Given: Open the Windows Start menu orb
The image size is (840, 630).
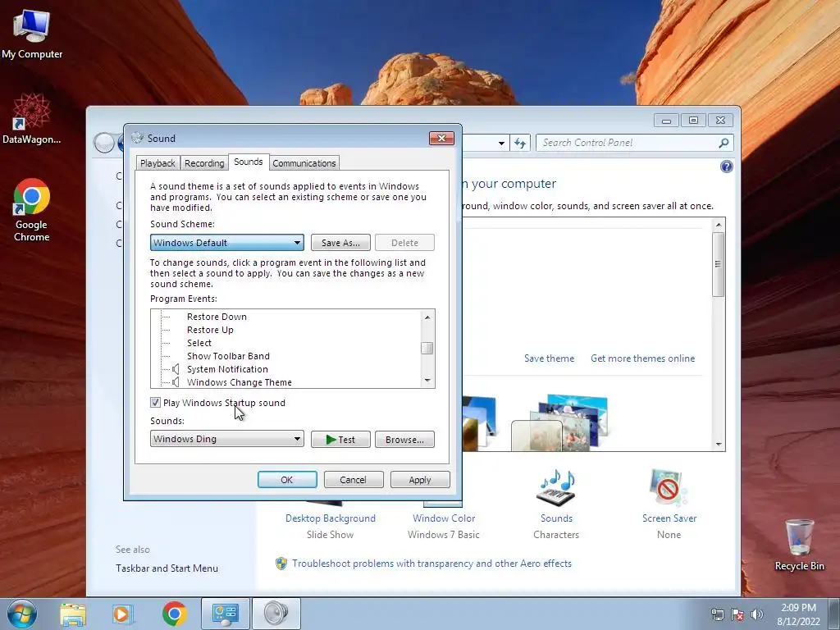Looking at the screenshot, I should [x=22, y=614].
